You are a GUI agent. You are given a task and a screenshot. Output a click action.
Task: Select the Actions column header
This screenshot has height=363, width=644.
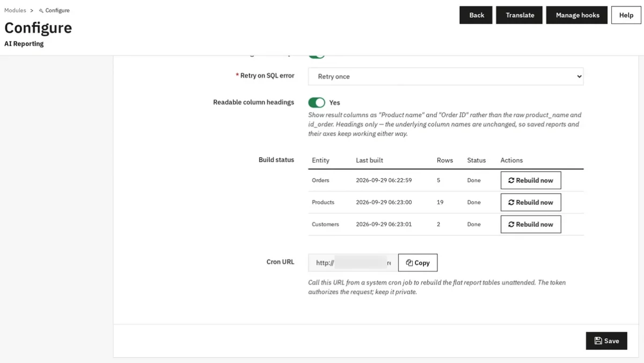pyautogui.click(x=511, y=160)
